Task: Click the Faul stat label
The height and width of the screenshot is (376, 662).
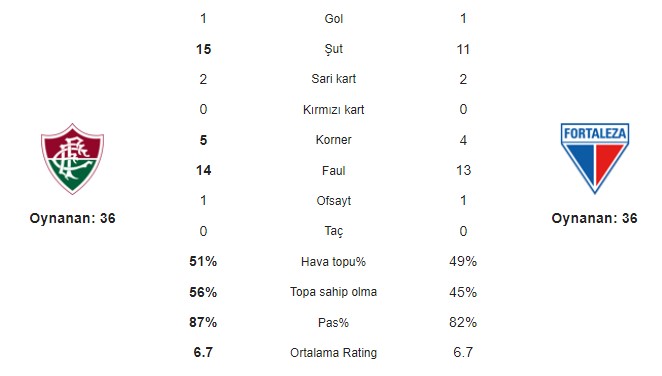Action: click(334, 170)
